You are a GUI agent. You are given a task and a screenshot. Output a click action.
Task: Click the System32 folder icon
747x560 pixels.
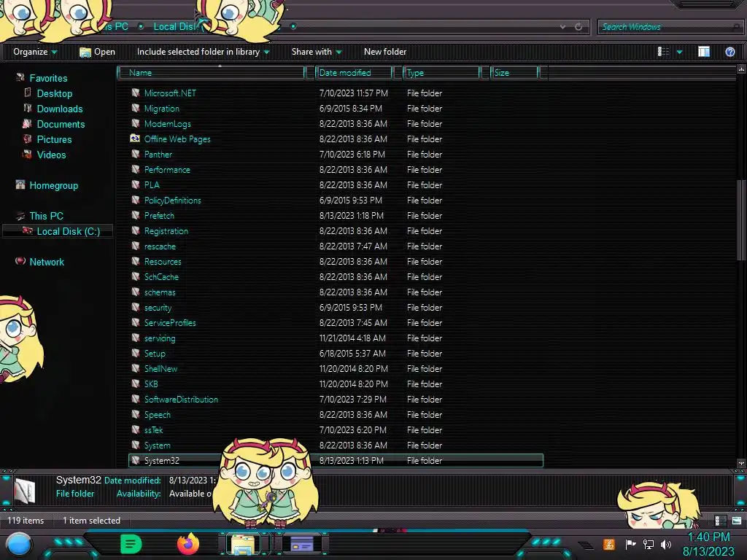coord(136,460)
